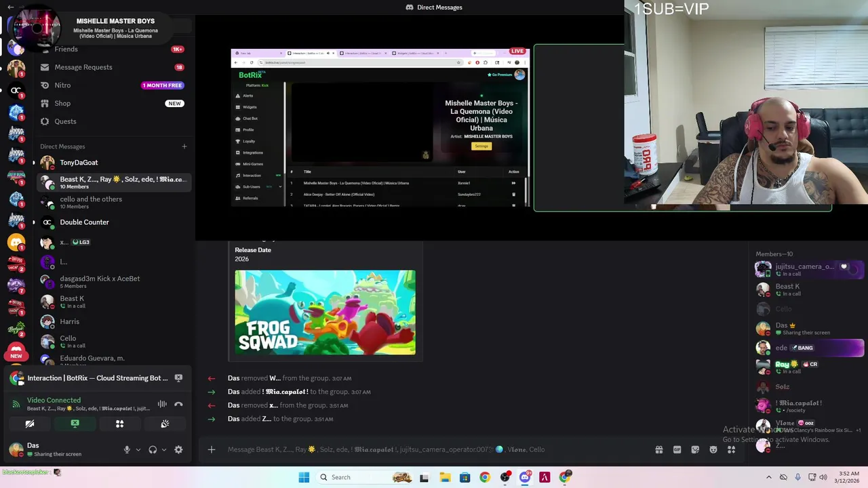This screenshot has height=488, width=868.
Task: Open Double Counter direct message
Action: click(113, 222)
